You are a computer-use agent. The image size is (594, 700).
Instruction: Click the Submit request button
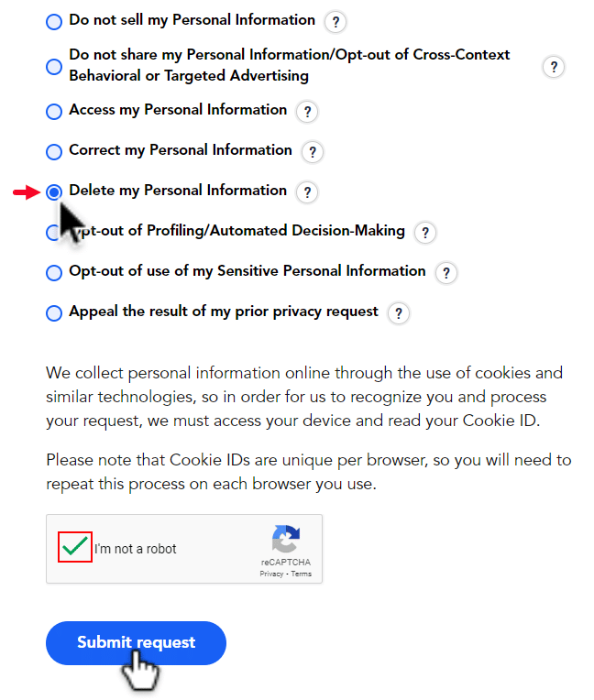tap(137, 643)
